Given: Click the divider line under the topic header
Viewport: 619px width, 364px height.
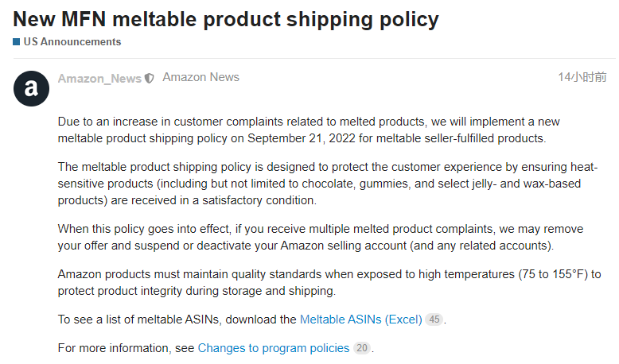Looking at the screenshot, I should pyautogui.click(x=314, y=58).
